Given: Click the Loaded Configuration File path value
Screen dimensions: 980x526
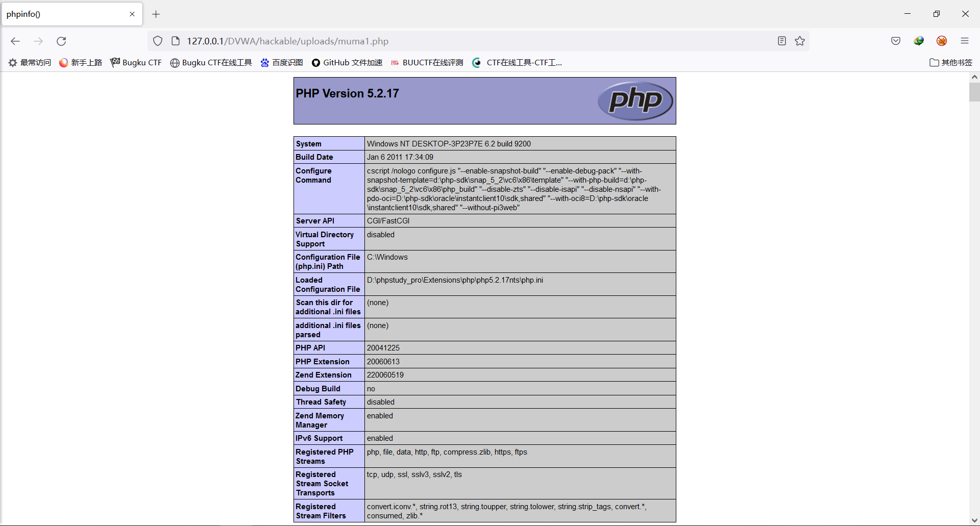Looking at the screenshot, I should tap(455, 280).
